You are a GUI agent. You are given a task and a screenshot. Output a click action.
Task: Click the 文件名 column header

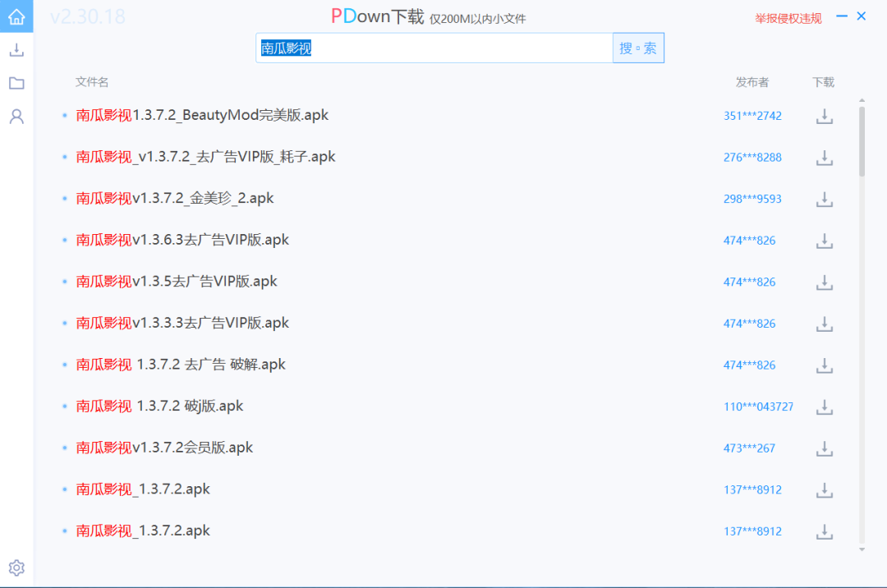pyautogui.click(x=92, y=82)
